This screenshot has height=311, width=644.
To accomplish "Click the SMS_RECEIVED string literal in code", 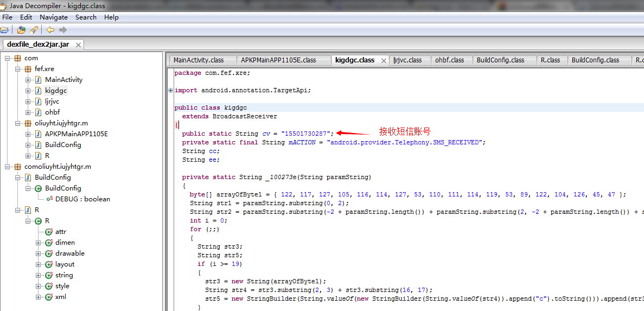I will (405, 142).
